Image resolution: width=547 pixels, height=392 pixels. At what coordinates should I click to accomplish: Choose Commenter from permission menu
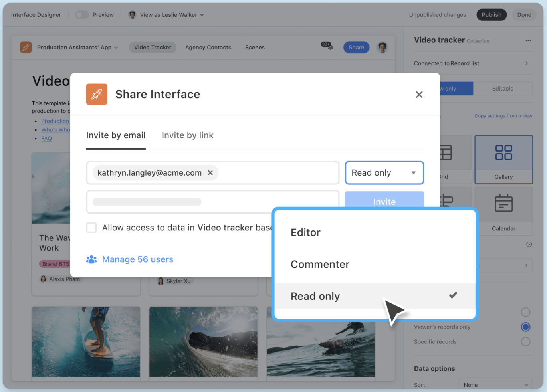pyautogui.click(x=375, y=264)
